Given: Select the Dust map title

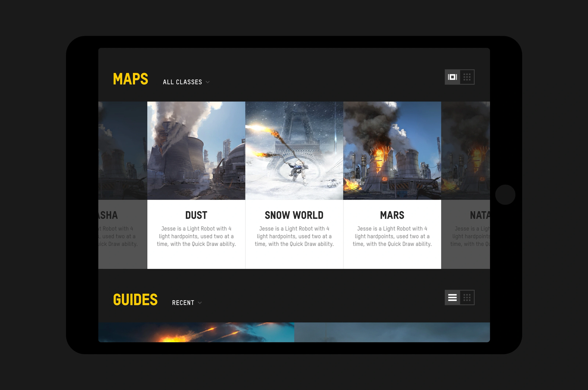Looking at the screenshot, I should (196, 215).
